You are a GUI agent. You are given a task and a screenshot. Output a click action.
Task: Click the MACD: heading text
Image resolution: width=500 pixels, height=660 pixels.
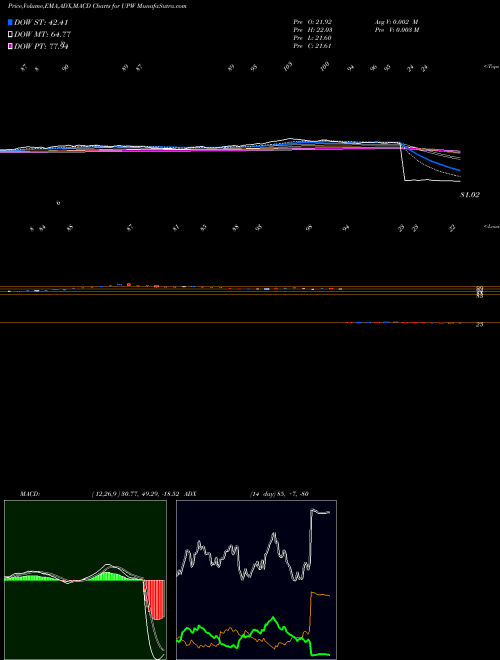pyautogui.click(x=30, y=494)
